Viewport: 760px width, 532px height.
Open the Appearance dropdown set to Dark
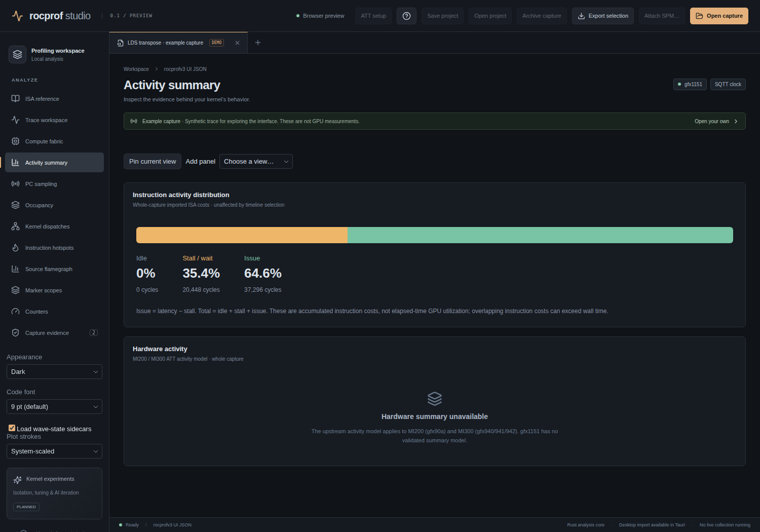[54, 372]
